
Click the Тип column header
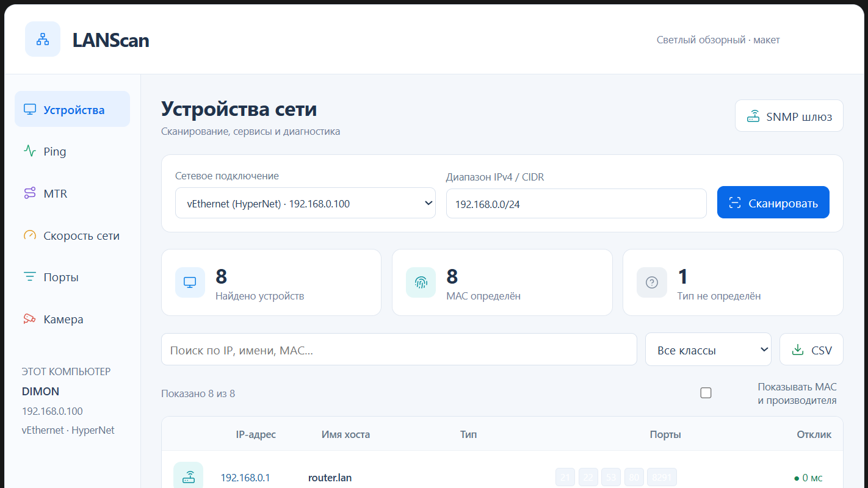click(469, 434)
